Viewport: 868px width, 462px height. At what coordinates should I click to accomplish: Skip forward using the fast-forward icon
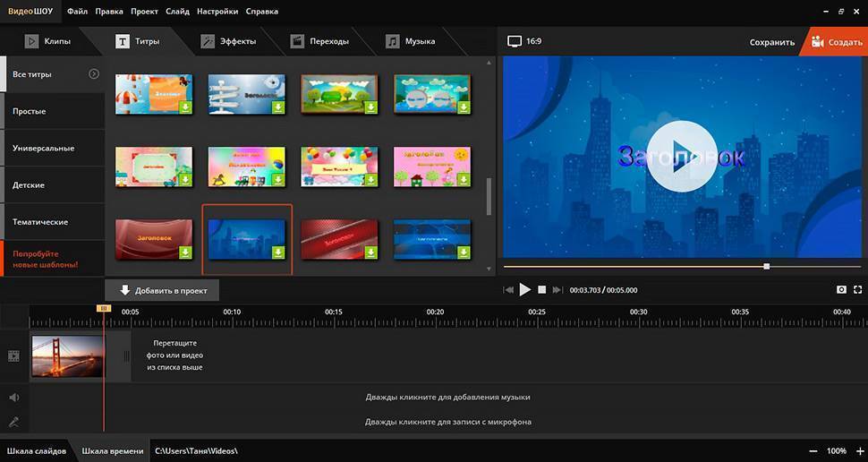[x=557, y=290]
